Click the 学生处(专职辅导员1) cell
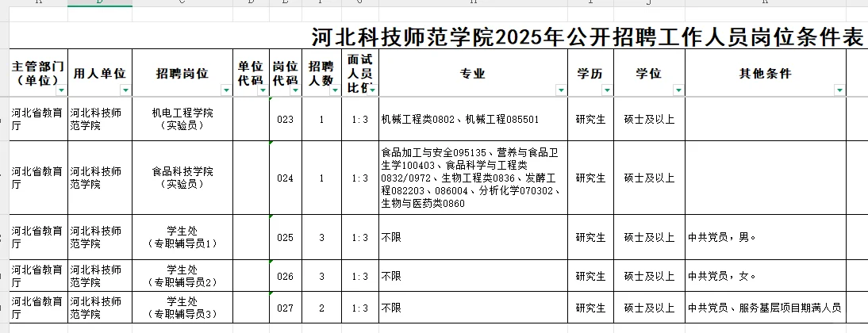868x333 pixels. 182,237
